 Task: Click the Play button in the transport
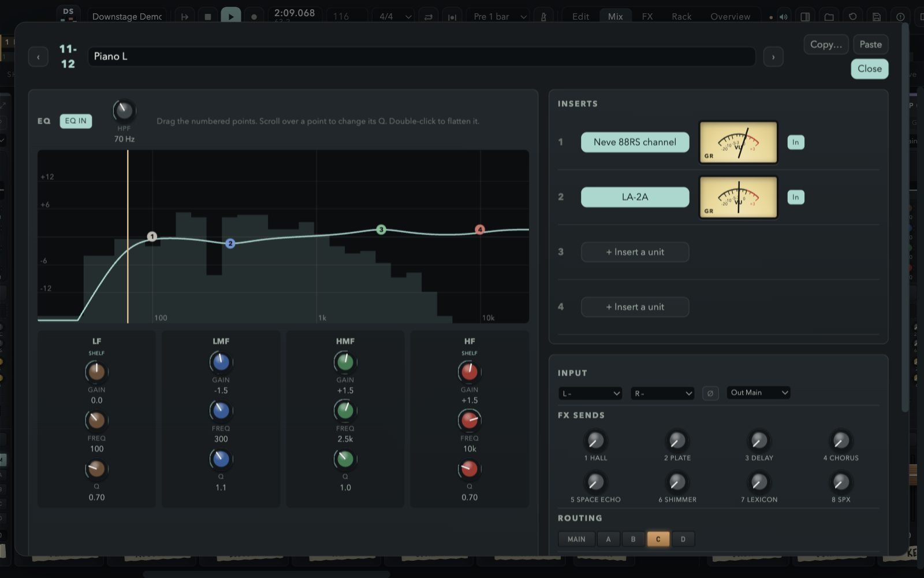coord(231,16)
